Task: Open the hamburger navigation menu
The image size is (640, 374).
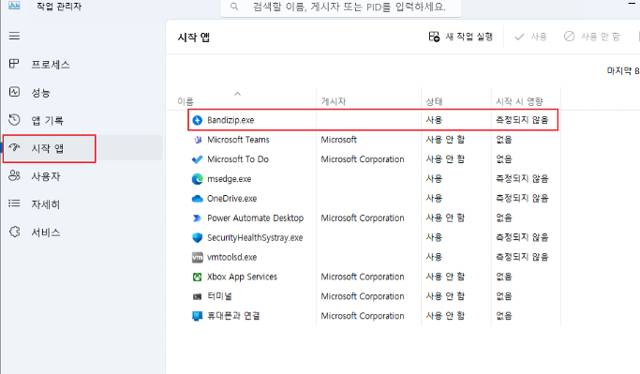Action: coord(14,36)
